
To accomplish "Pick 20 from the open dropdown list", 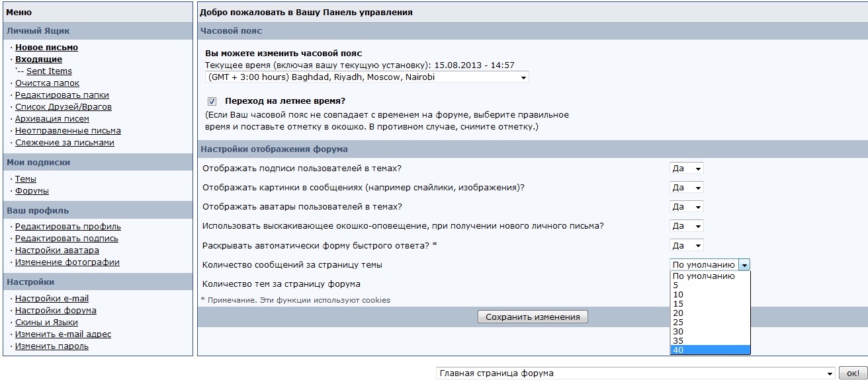I will coord(710,313).
